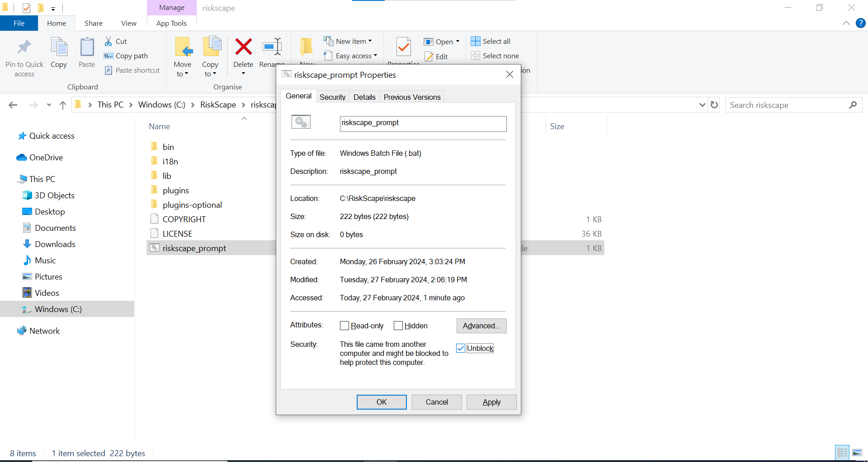Click the Select none icon

476,56
